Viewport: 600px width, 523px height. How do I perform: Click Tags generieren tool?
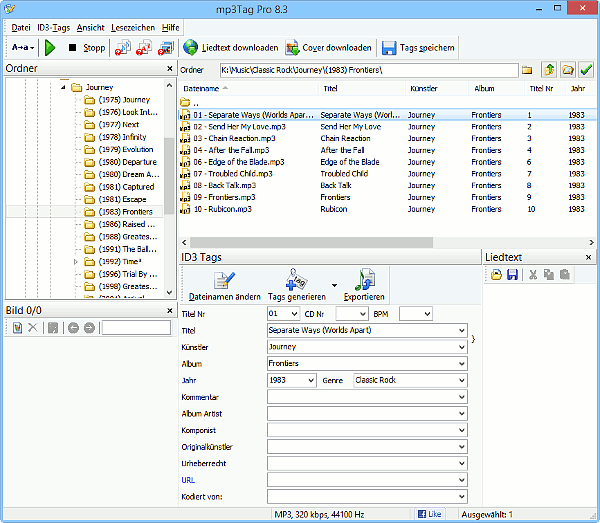297,285
